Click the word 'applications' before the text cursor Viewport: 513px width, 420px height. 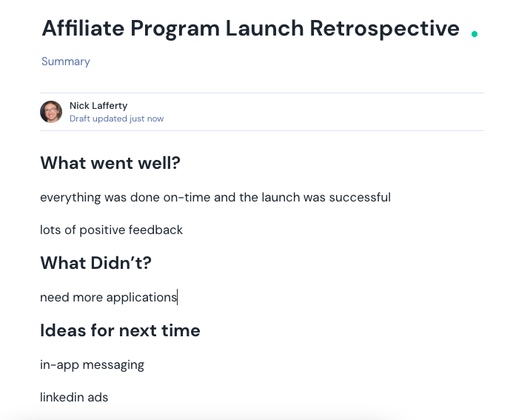point(141,298)
